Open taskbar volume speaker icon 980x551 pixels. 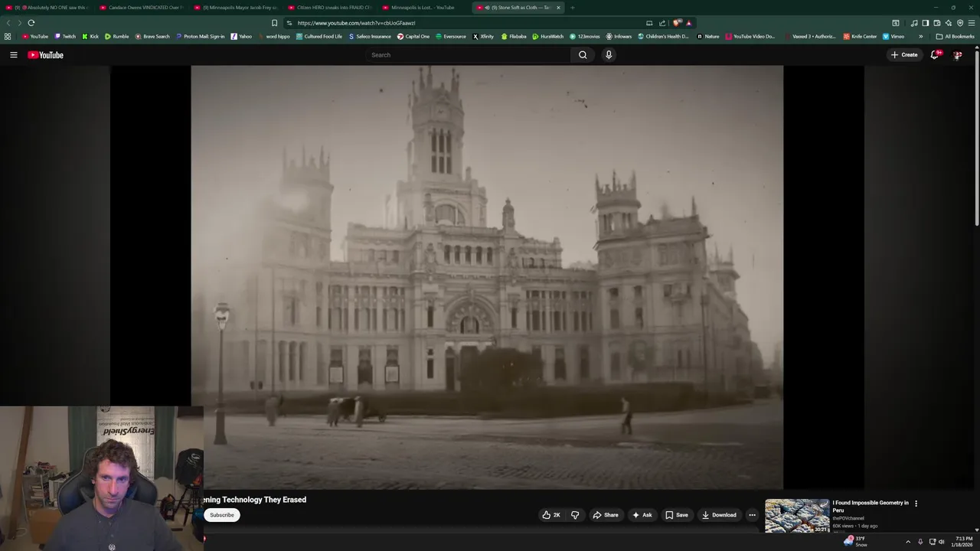942,542
